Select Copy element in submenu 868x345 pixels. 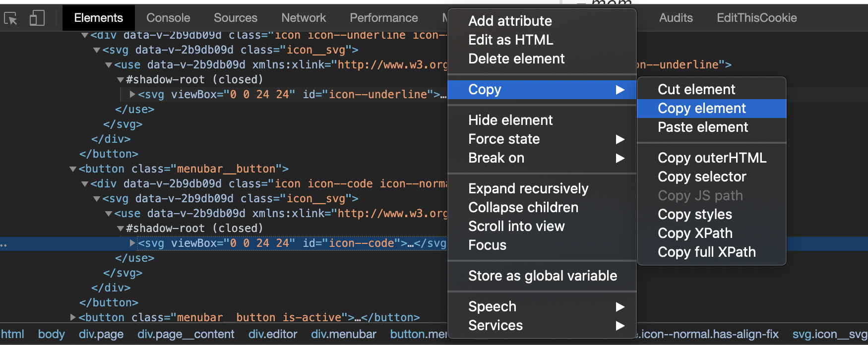712,108
